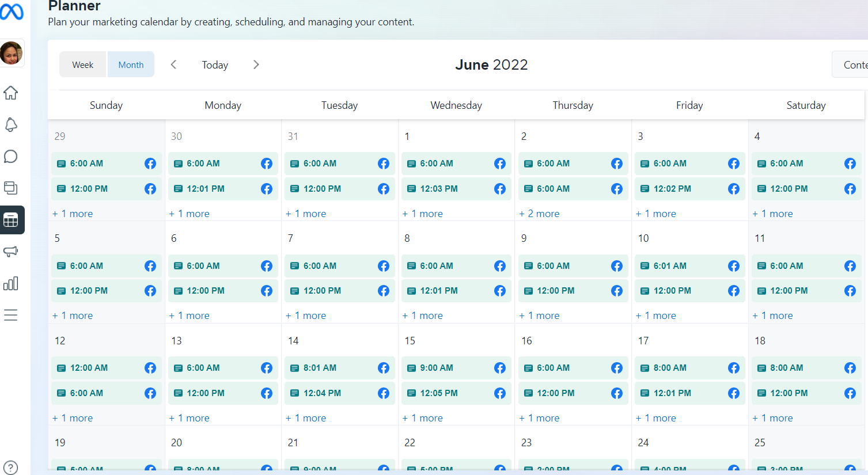Open 8:00 AM post on June 17

(689, 368)
